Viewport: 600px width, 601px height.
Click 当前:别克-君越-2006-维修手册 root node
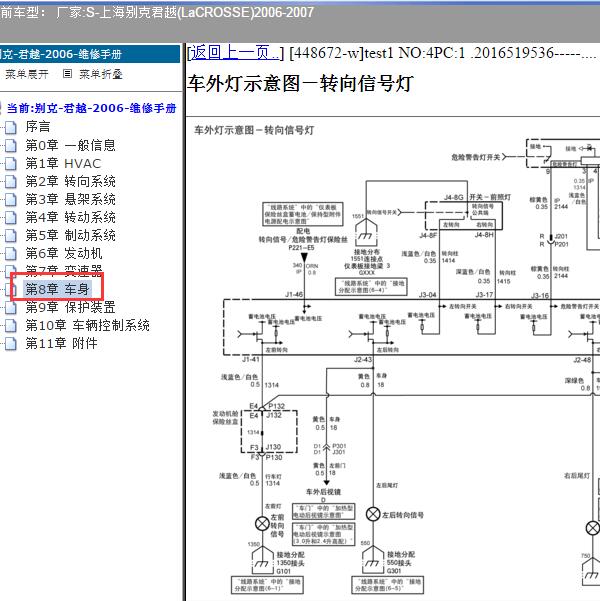[91, 108]
